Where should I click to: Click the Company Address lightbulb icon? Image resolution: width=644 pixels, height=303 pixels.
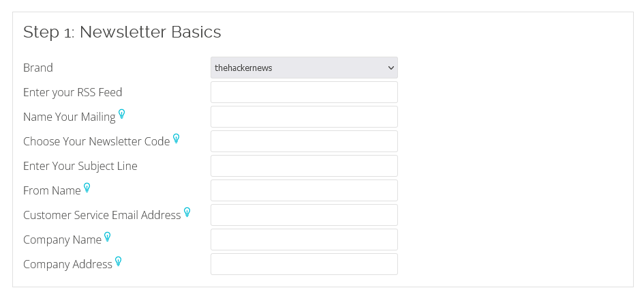119,261
